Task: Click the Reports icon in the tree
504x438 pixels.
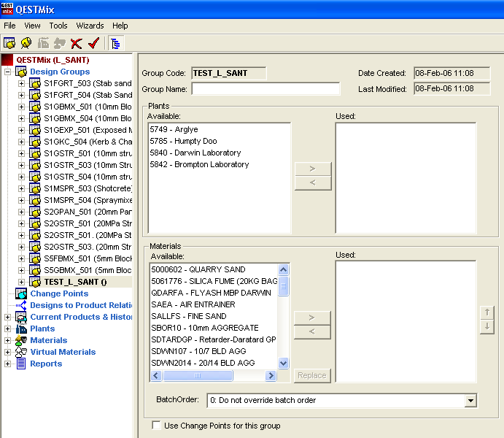Action: (20, 364)
